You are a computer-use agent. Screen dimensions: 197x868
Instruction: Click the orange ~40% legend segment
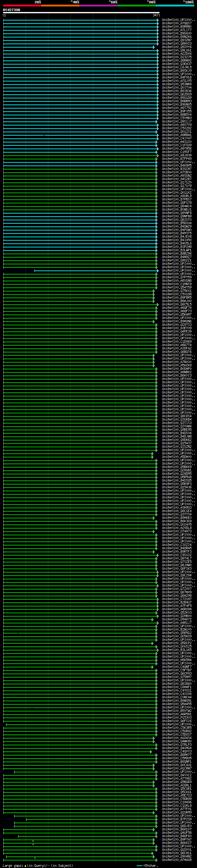60,6
